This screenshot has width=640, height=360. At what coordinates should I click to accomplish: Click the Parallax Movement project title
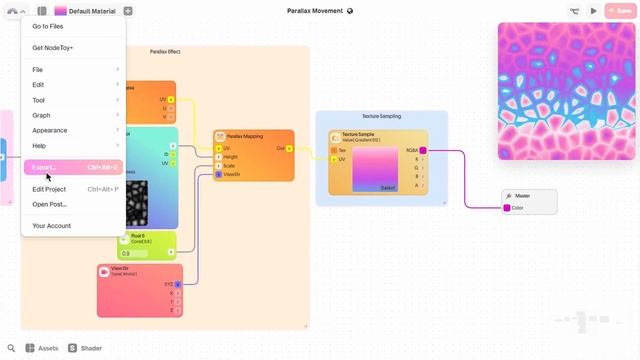tap(315, 11)
